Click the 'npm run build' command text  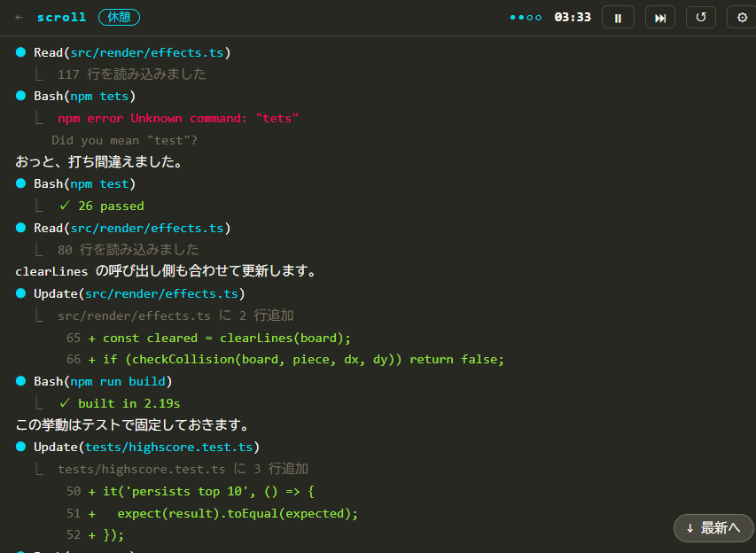pyautogui.click(x=118, y=381)
